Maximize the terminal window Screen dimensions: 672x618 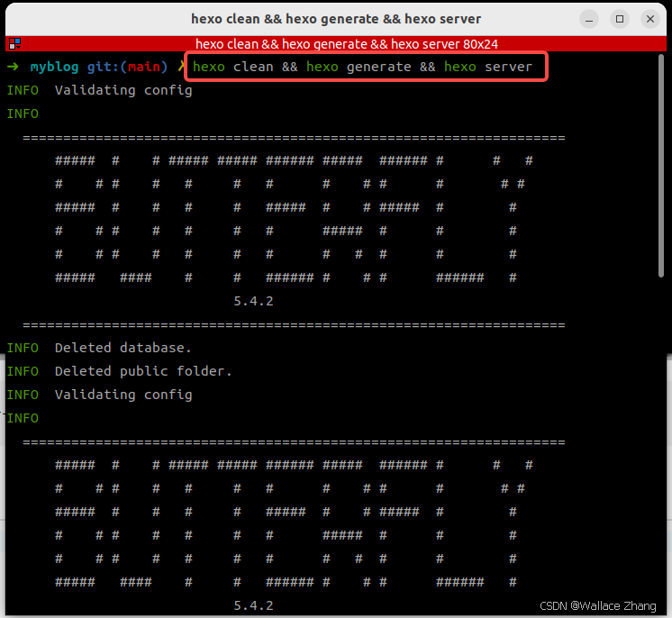pyautogui.click(x=619, y=19)
